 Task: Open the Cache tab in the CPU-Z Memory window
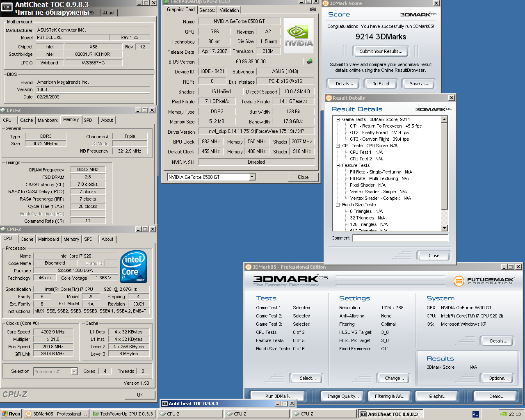(x=27, y=120)
